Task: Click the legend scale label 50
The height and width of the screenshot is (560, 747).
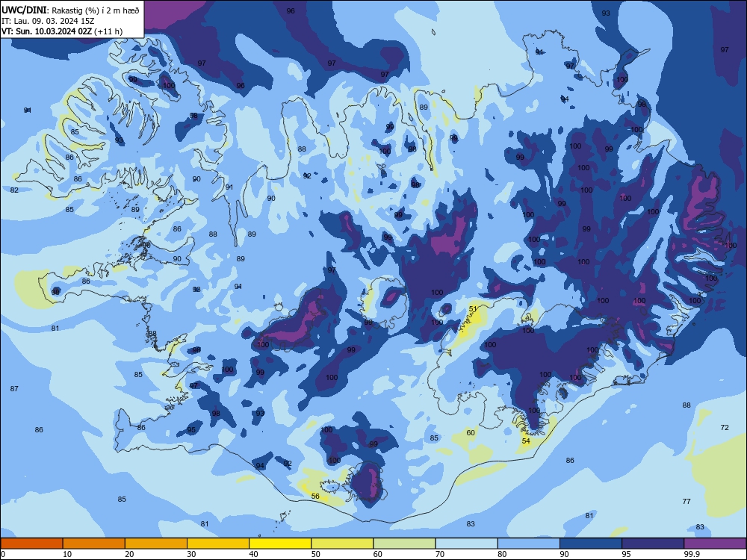Action: [x=315, y=554]
